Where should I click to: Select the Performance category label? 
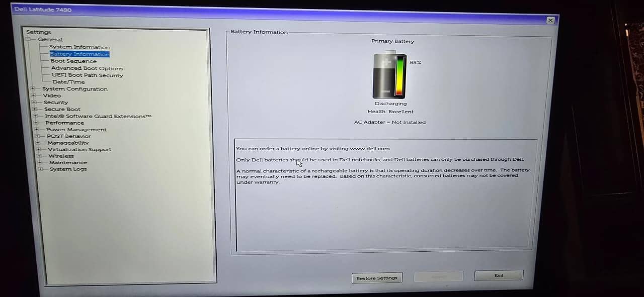pyautogui.click(x=65, y=123)
